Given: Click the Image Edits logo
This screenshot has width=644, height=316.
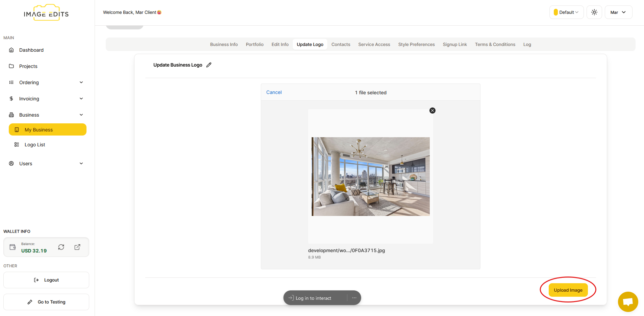Looking at the screenshot, I should coord(46,14).
